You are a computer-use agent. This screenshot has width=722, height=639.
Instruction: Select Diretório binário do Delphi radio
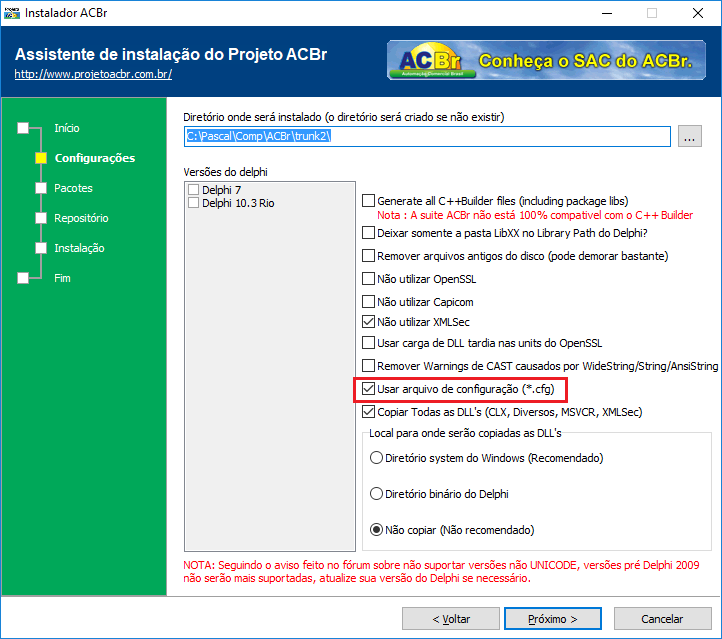click(376, 494)
